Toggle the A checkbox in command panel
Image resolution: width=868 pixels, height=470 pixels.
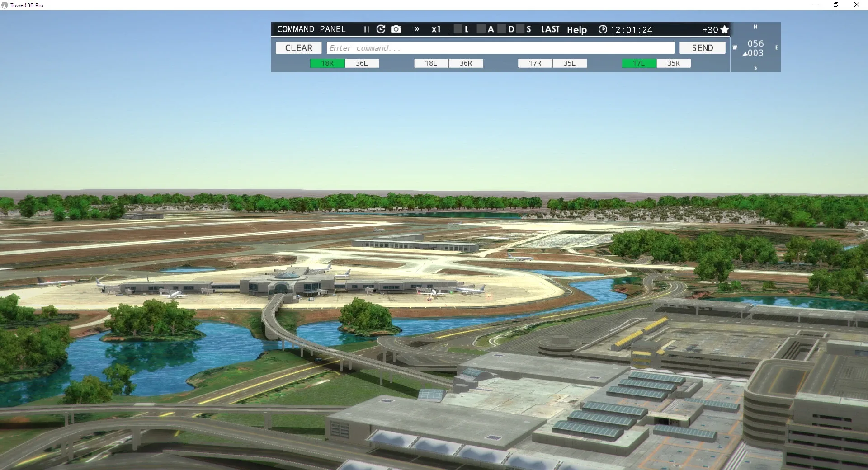click(x=481, y=29)
